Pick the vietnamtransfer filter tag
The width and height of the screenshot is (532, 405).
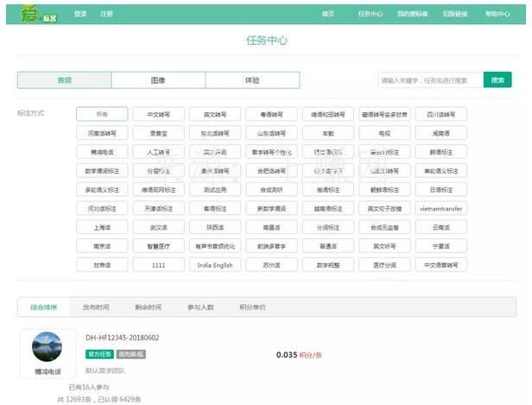440,208
